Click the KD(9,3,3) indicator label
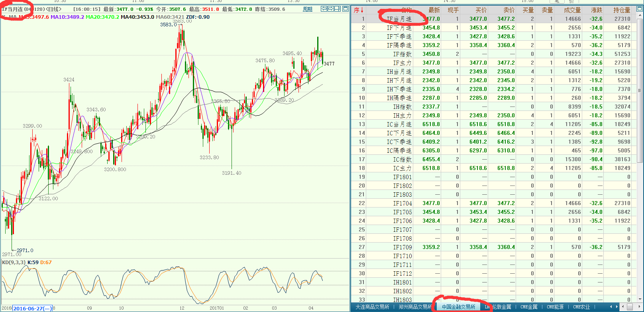 14,262
